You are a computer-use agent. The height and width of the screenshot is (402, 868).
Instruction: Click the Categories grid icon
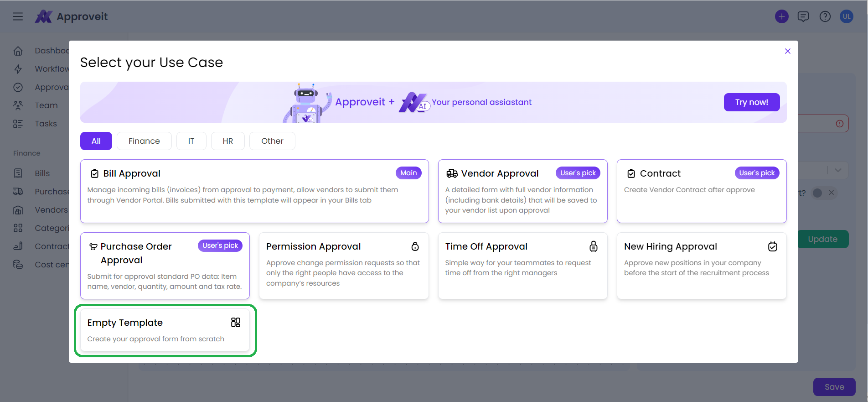pos(18,228)
